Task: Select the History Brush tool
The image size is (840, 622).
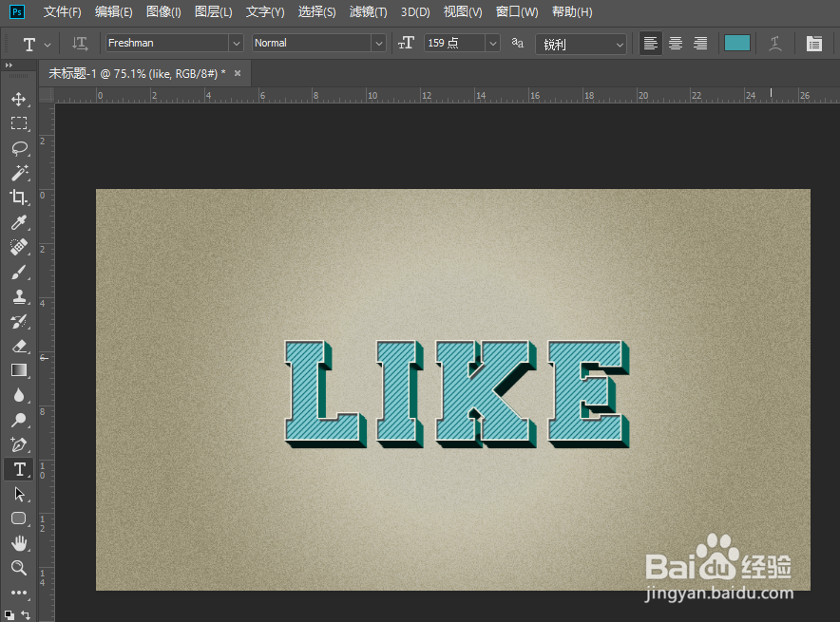Action: [x=19, y=321]
